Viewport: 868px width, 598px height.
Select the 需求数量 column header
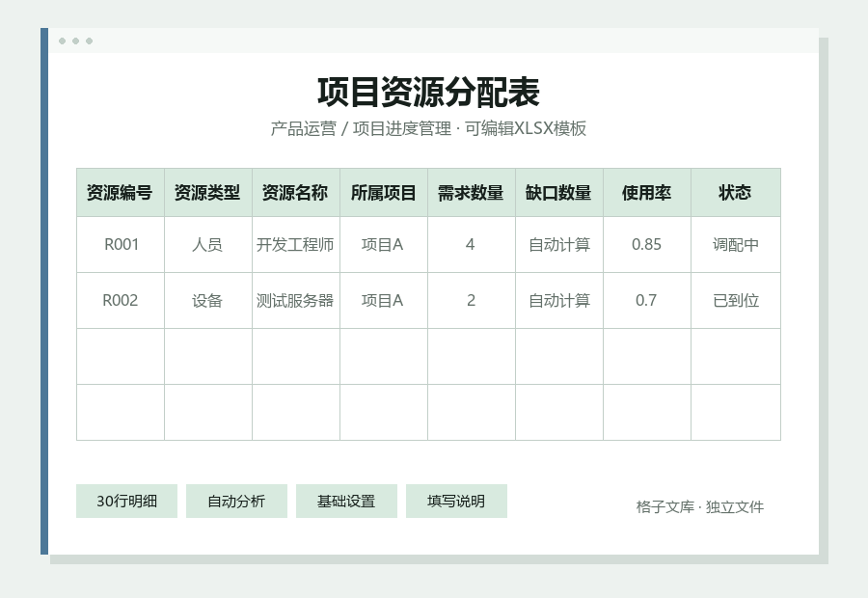471,193
